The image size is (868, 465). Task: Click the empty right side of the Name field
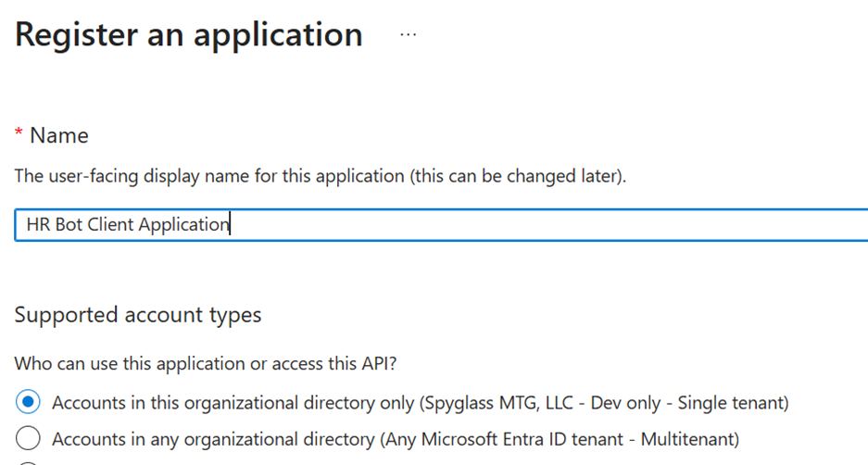[648, 225]
